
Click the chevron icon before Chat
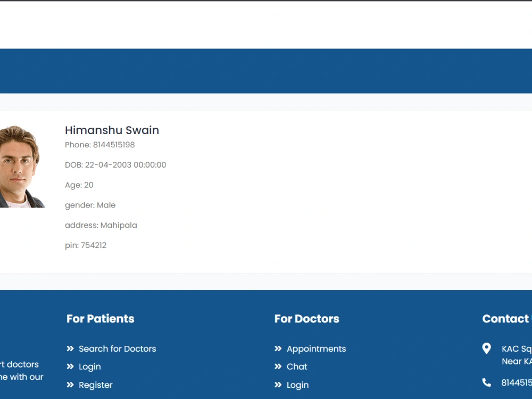(277, 367)
